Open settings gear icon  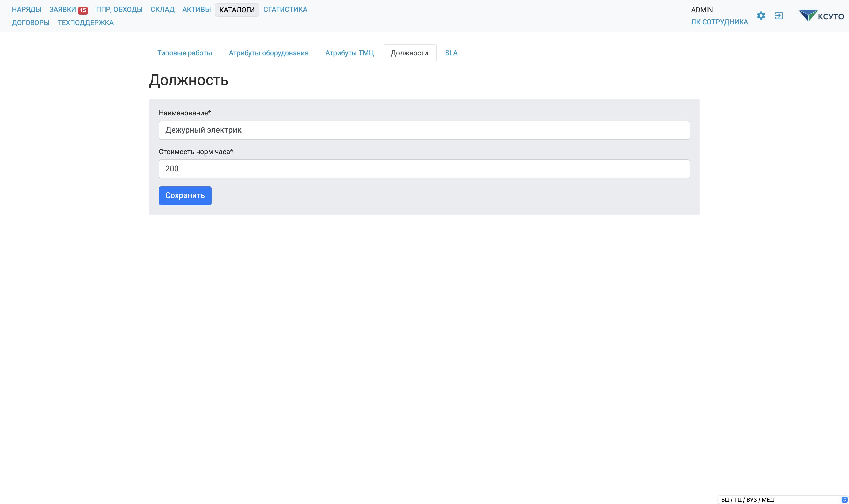pyautogui.click(x=761, y=16)
